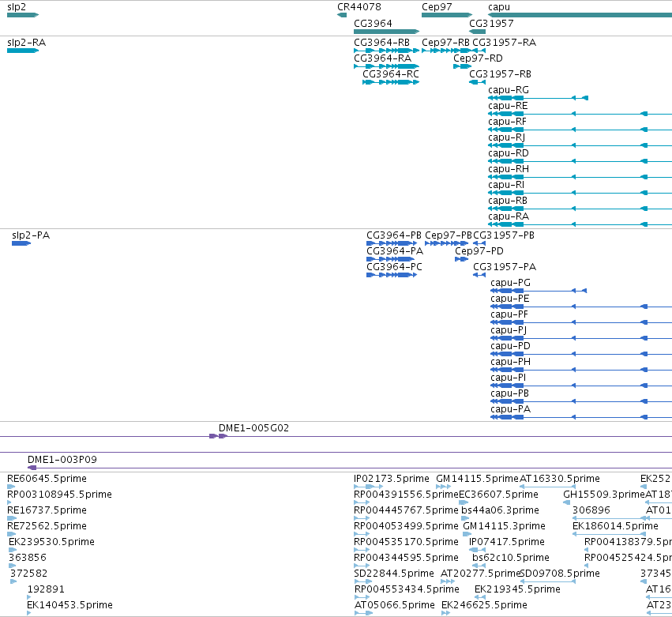Select transcript CG3964-RB
The image size is (672, 617).
[x=387, y=51]
